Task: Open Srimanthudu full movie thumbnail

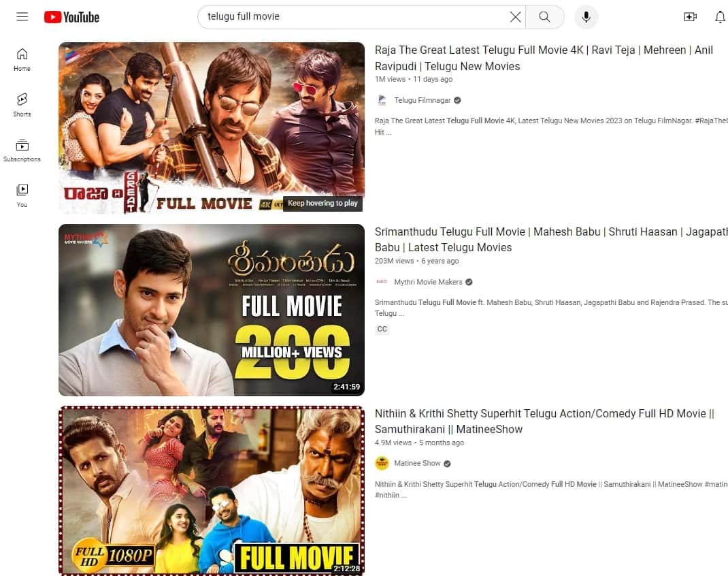Action: pos(211,310)
